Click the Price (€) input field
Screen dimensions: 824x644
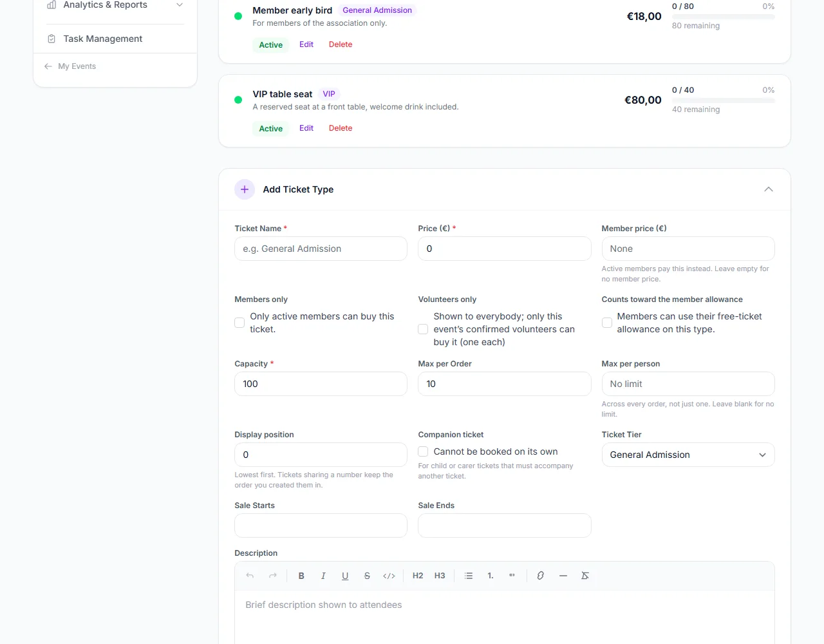pos(505,249)
